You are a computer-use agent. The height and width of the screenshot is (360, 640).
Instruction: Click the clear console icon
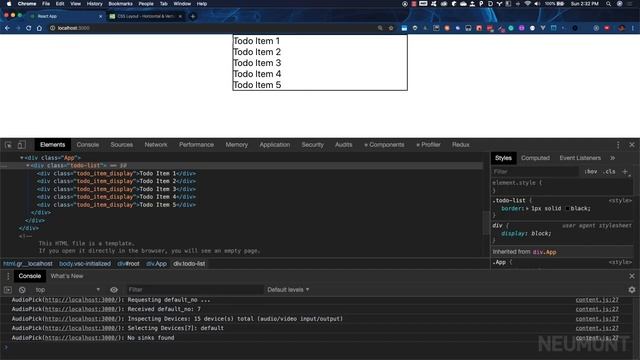point(22,290)
